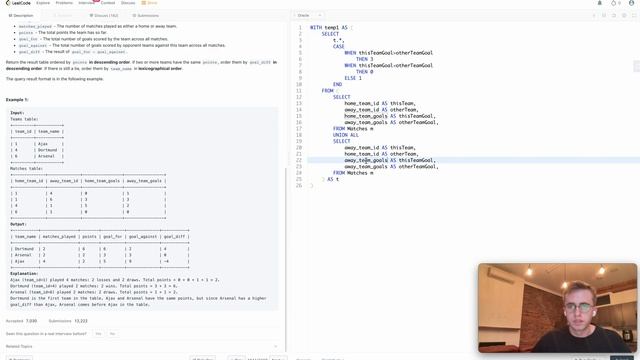The width and height of the screenshot is (640, 360).
Task: Click the LeetCode logo
Action: [18, 3]
